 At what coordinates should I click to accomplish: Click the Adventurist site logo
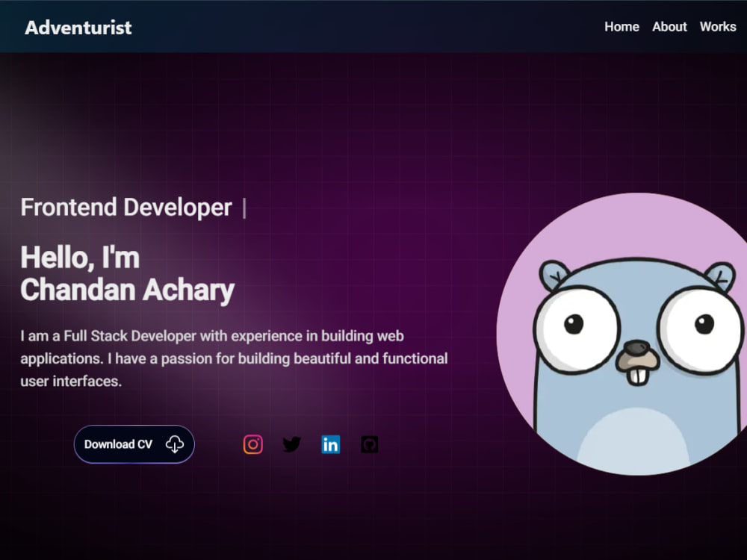click(x=78, y=28)
